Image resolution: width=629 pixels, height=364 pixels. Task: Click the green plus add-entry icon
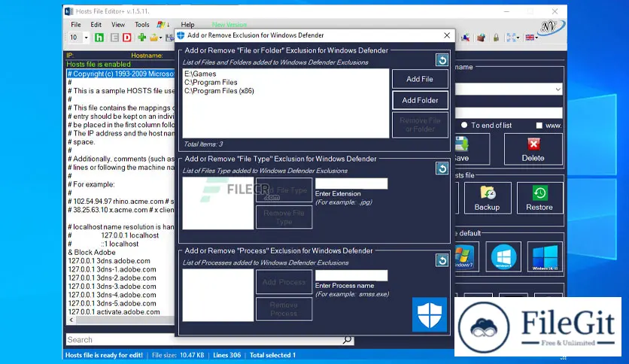[x=141, y=38]
